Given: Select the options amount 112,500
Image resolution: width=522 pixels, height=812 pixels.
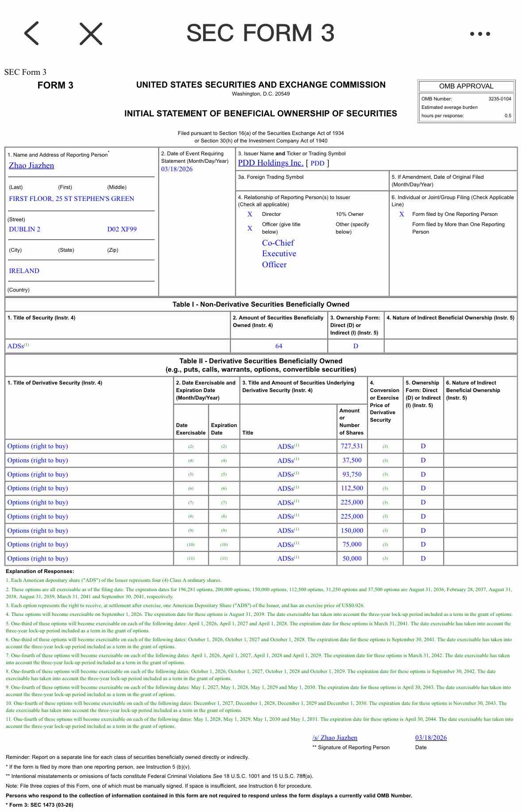Looking at the screenshot, I should [x=352, y=488].
